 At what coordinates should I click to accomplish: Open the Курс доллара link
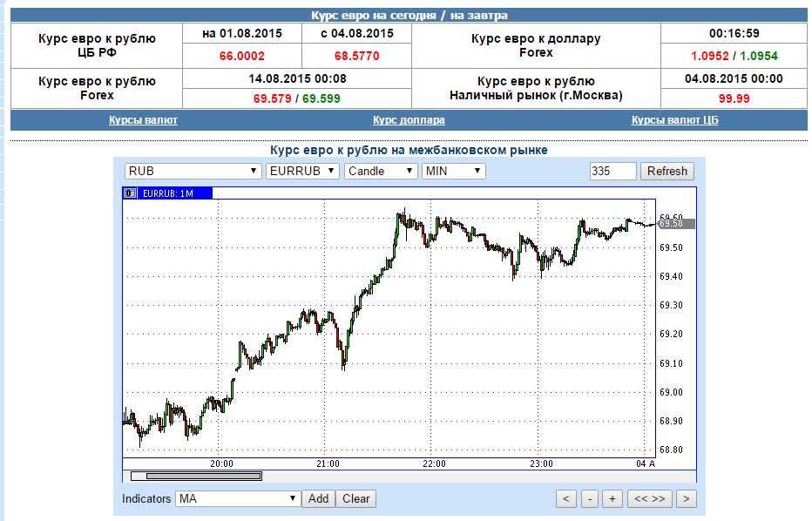409,120
